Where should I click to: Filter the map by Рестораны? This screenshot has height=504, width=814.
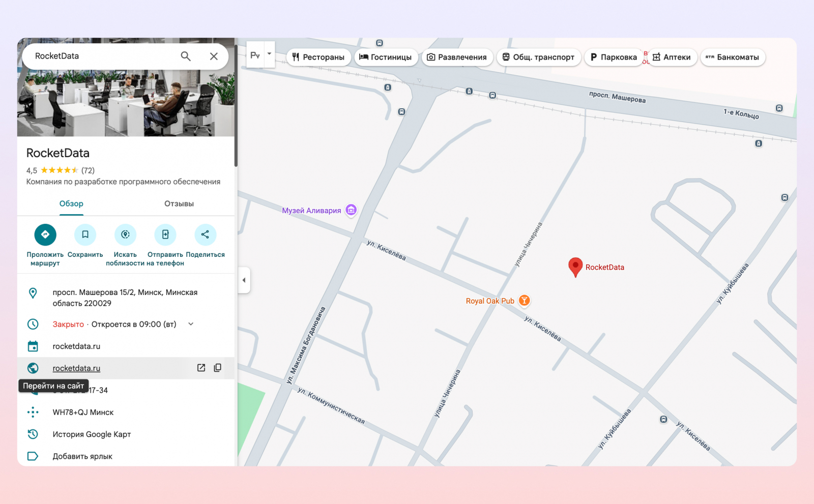pos(318,57)
